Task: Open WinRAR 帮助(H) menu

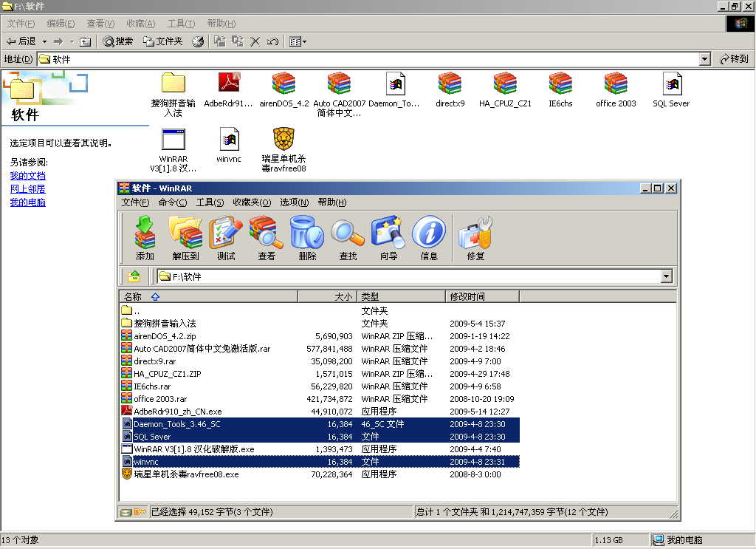Action: point(331,202)
